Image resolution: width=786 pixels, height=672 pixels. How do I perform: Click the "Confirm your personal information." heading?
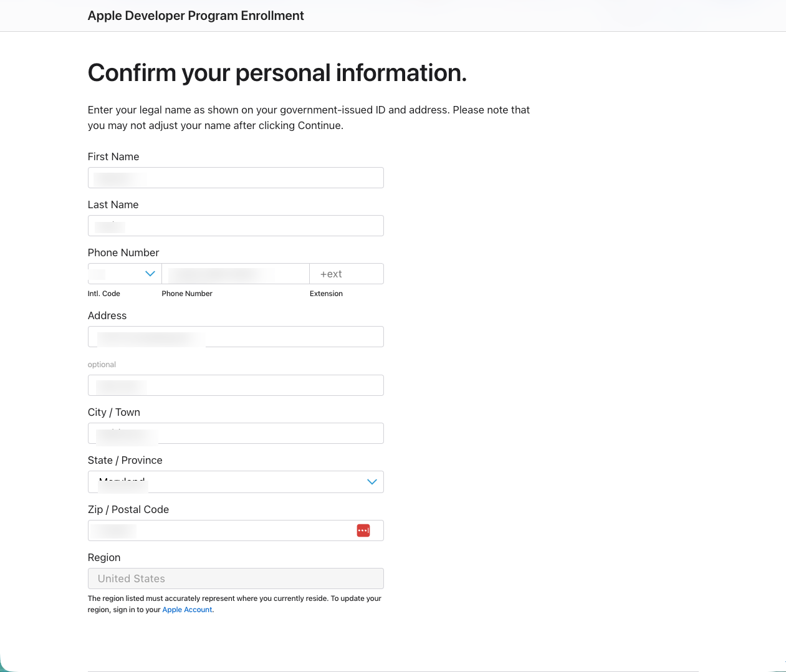(x=277, y=73)
